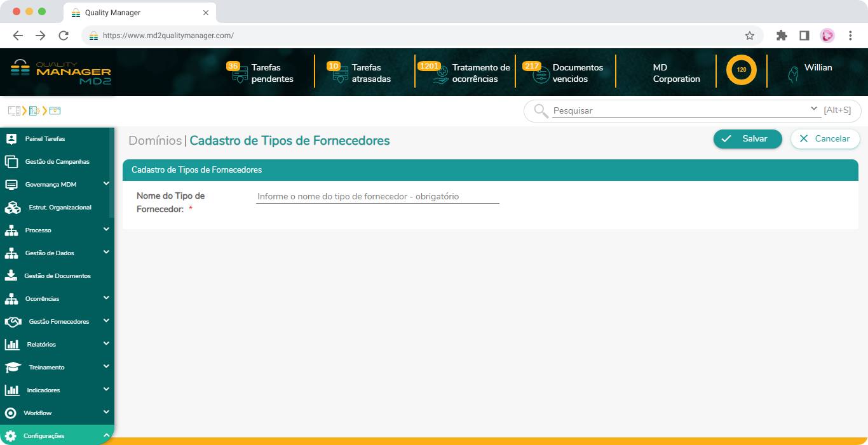Expand the Governança MDM submenu

[x=106, y=184]
